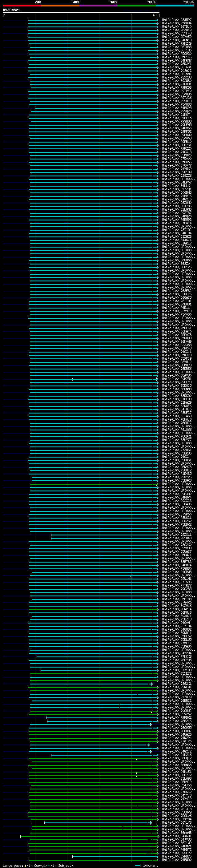197x868 pixels.
Task: Click hit label UniRef100_A5C9G0
Action: (177, 54)
